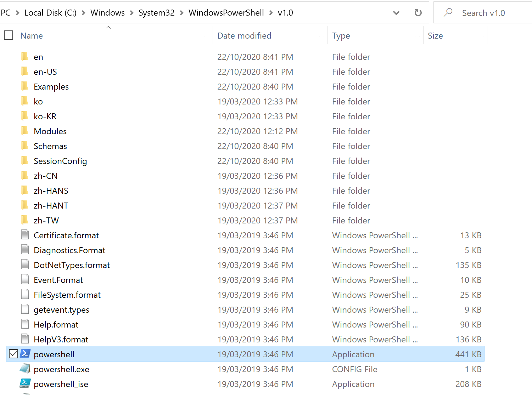Click the blue powershell application icon
Viewport: 532px width, 398px height.
pos(25,353)
